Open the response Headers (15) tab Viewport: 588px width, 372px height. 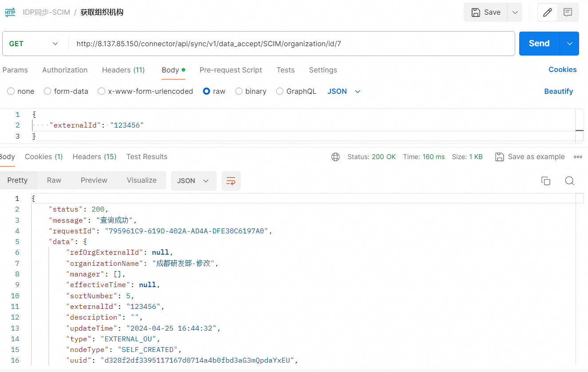click(x=95, y=156)
